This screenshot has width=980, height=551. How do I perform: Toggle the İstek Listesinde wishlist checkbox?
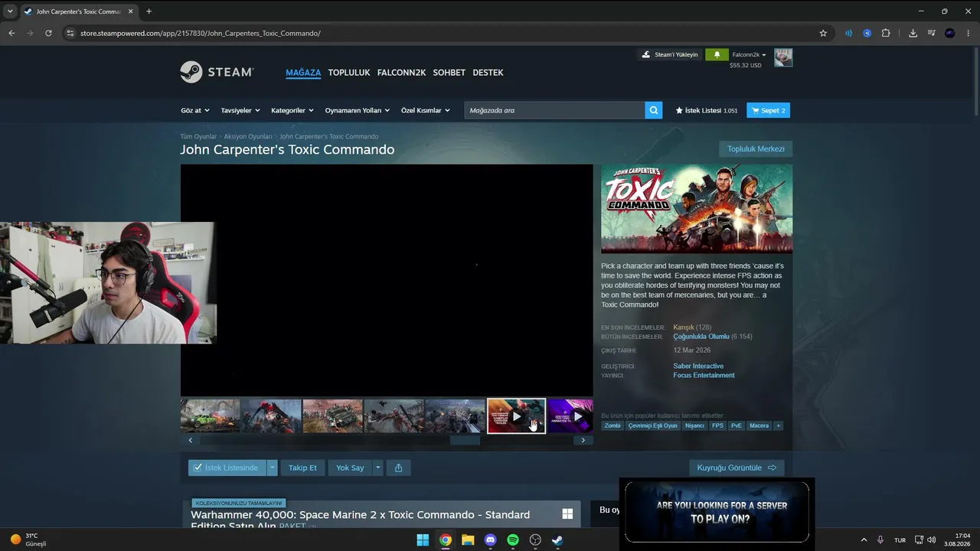point(198,468)
